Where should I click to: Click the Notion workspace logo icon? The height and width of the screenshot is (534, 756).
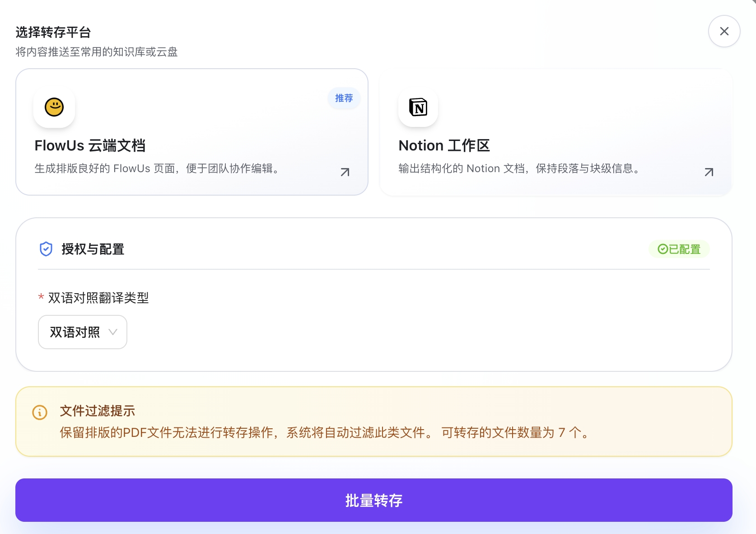tap(418, 108)
